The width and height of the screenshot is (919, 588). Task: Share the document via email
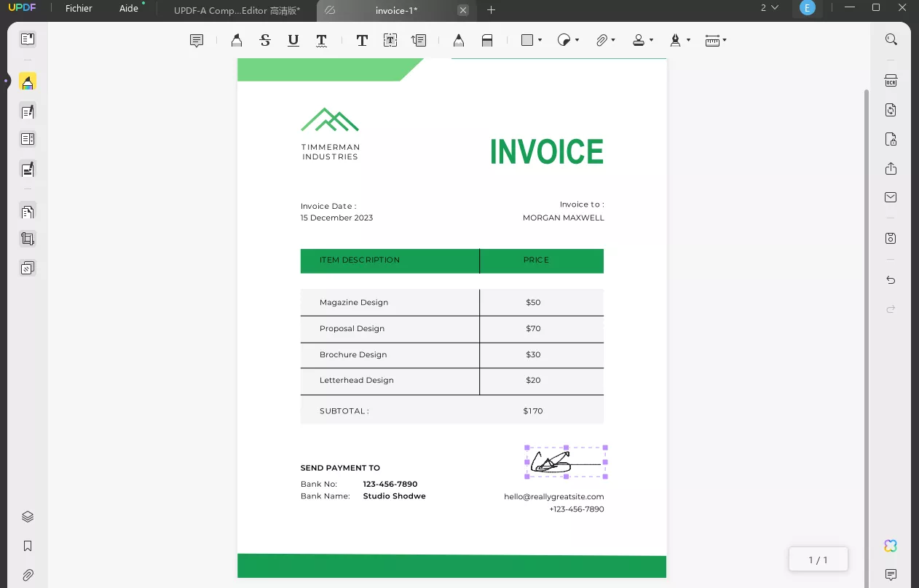[x=891, y=197]
